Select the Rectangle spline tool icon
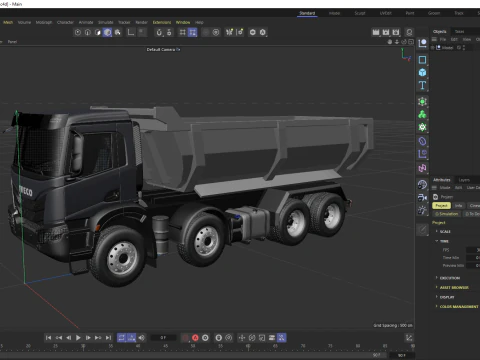The width and height of the screenshot is (480, 360). 422,60
